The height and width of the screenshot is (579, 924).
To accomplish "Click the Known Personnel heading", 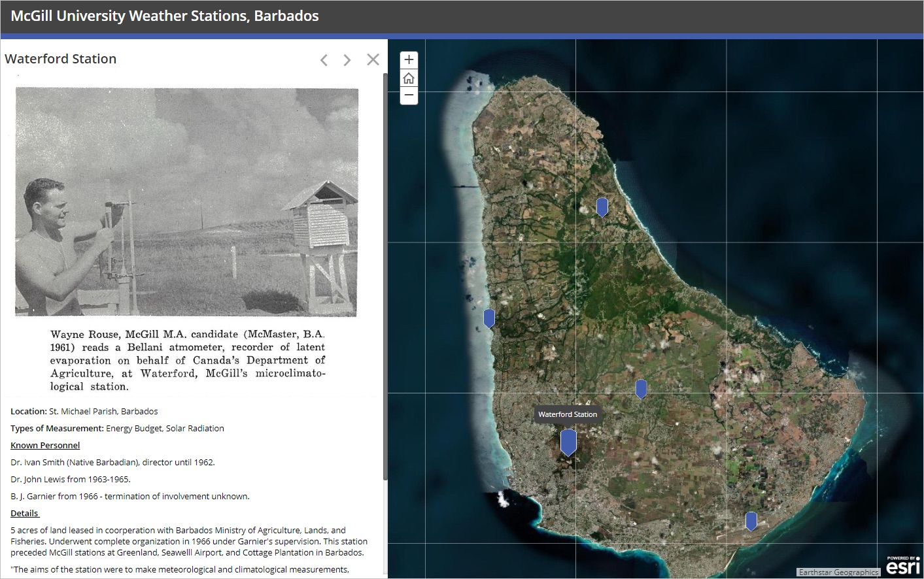I will click(45, 445).
